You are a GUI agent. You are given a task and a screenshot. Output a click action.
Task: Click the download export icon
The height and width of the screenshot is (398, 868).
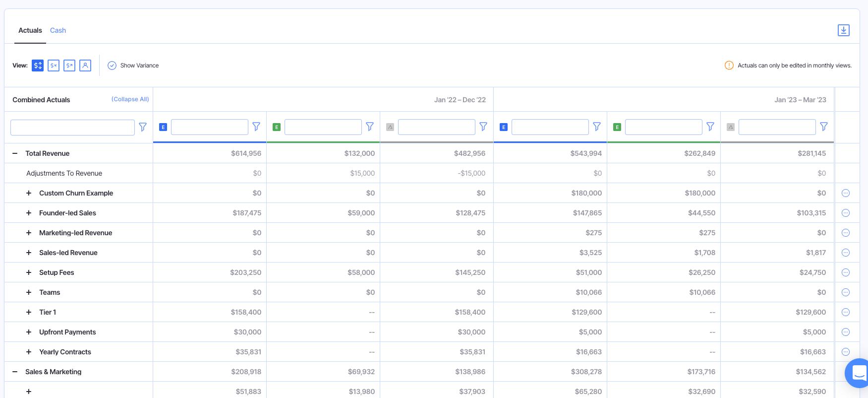[x=843, y=30]
